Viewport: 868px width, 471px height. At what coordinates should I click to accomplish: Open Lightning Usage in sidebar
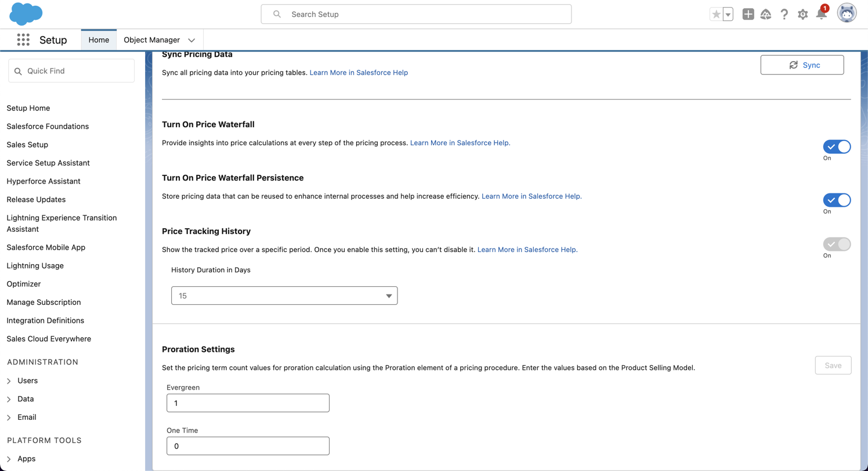(35, 265)
